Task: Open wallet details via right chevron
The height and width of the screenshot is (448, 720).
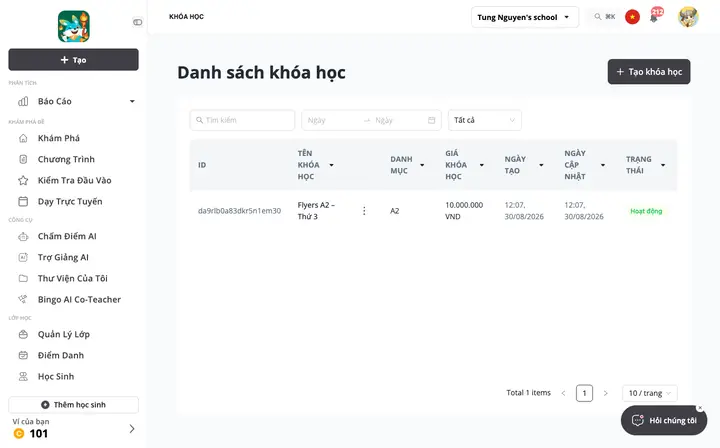Action: tap(132, 429)
